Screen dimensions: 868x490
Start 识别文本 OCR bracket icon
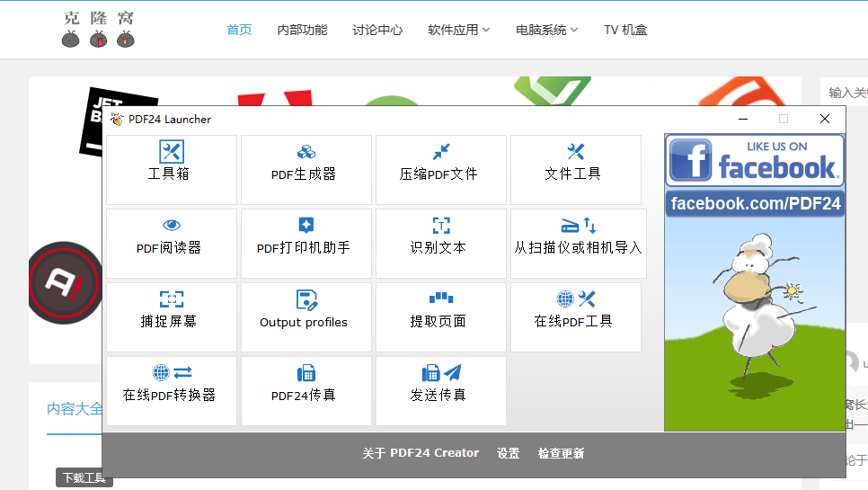441,226
